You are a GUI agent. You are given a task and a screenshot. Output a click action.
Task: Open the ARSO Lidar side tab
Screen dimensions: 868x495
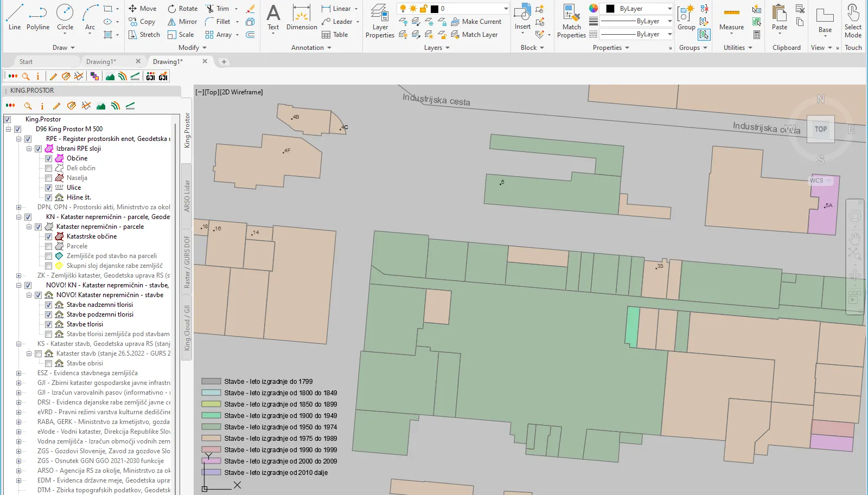click(187, 196)
